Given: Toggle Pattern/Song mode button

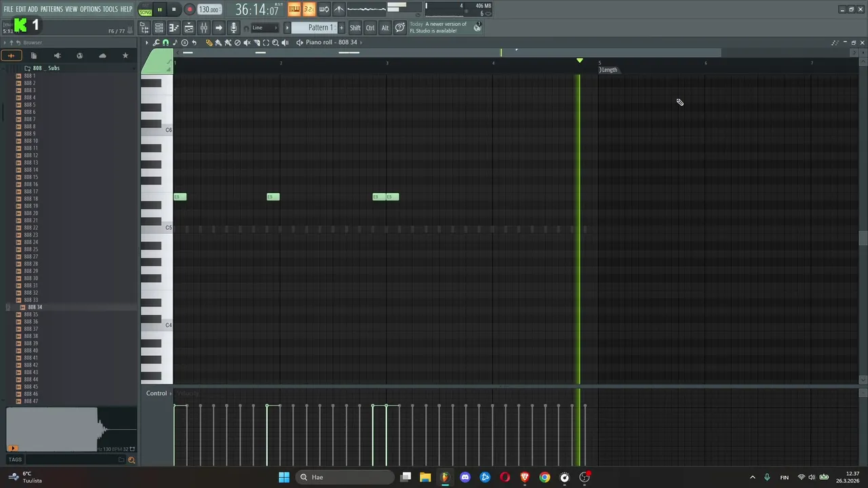Looking at the screenshot, I should [x=145, y=9].
